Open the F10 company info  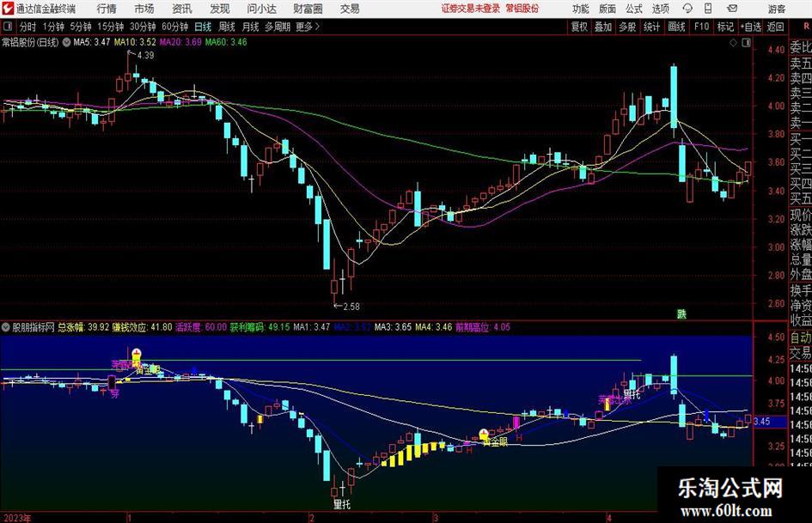[x=701, y=27]
